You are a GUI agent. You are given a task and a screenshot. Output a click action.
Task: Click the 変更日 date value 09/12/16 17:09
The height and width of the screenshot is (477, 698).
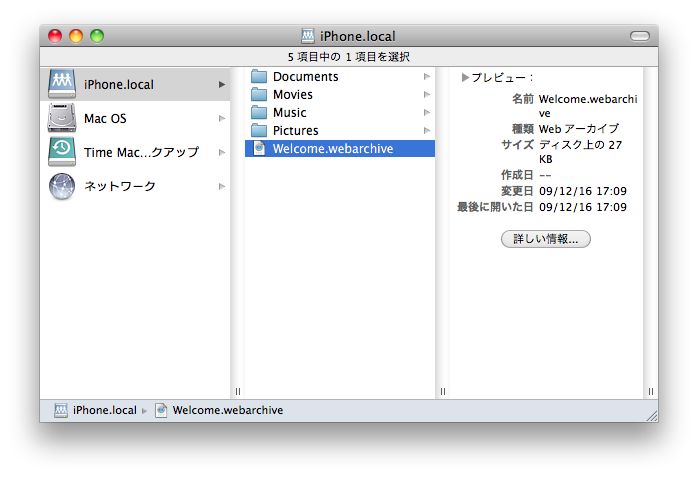click(583, 191)
